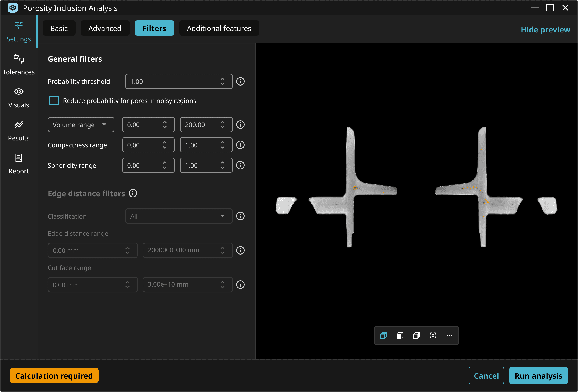
Task: Show info for Edge distance filters heading
Action: click(x=133, y=193)
